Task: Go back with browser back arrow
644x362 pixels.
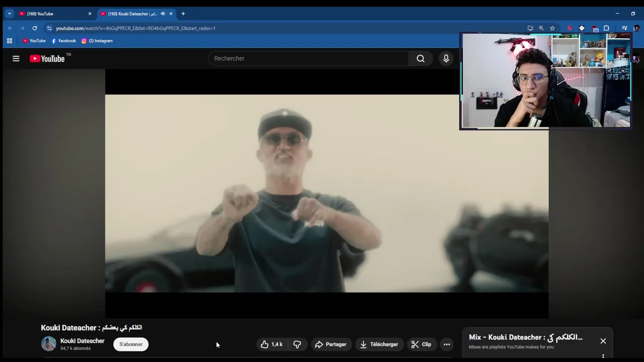Action: 10,28
